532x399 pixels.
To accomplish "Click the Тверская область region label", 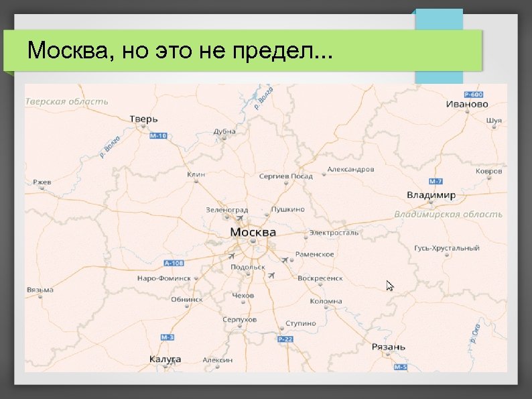I will pos(67,101).
